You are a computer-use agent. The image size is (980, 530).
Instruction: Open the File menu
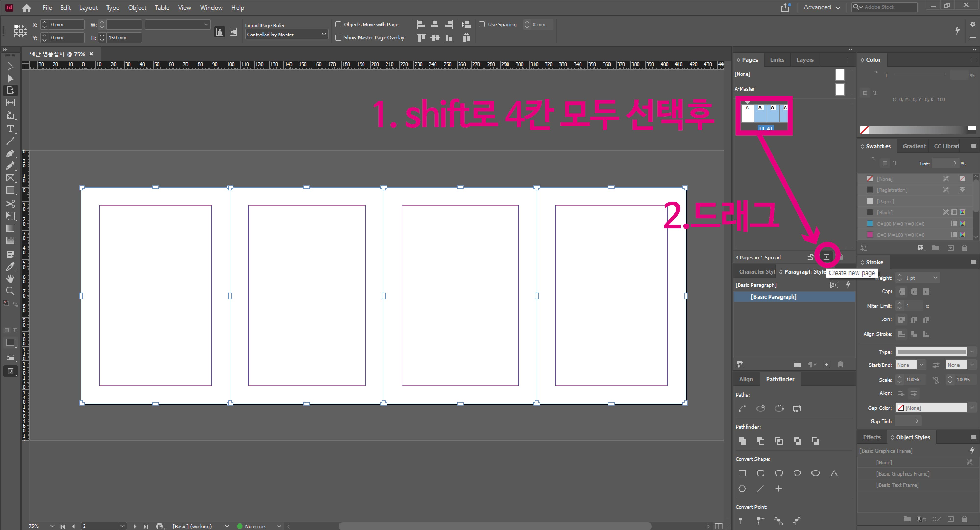pos(47,8)
